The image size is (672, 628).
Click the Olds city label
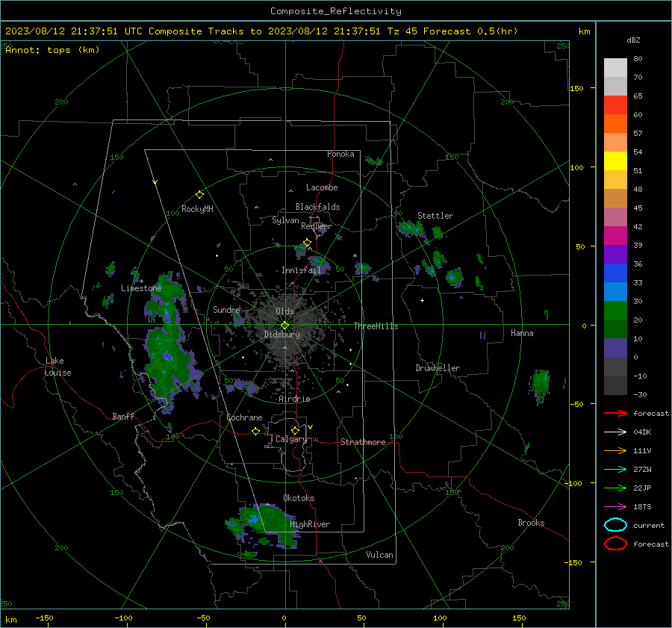point(284,311)
